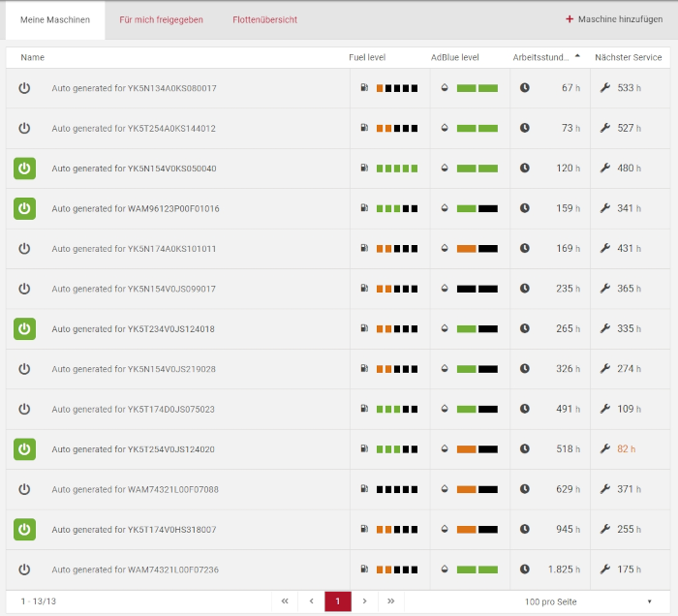Click fuel pump icon for YK5T174D0JS075023
This screenshot has width=678, height=616.
(x=364, y=409)
